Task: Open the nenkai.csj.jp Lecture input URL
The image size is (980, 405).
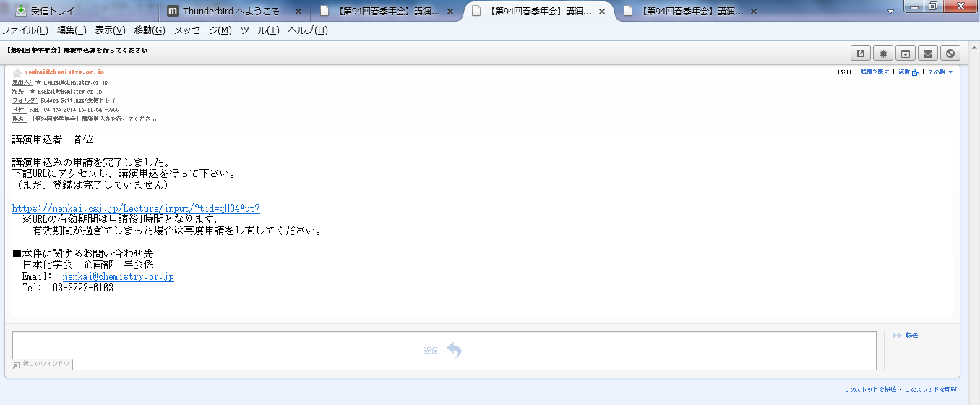Action: (136, 208)
